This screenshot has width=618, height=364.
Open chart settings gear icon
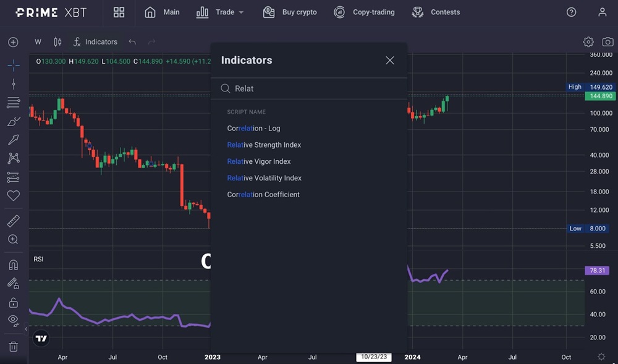tap(588, 42)
